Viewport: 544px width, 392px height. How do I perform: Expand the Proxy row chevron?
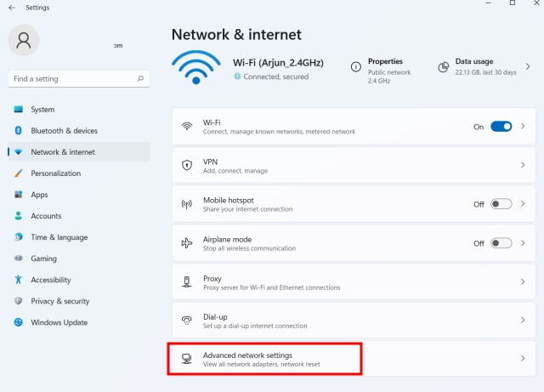point(523,281)
